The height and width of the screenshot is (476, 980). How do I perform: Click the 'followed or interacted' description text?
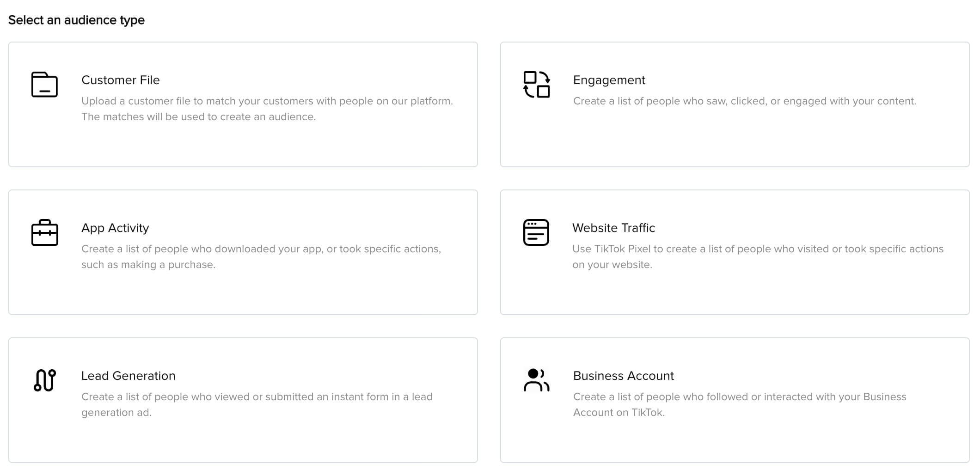click(x=739, y=397)
